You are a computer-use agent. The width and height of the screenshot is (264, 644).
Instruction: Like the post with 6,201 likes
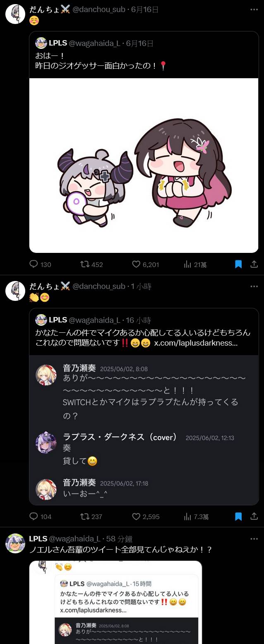(137, 264)
